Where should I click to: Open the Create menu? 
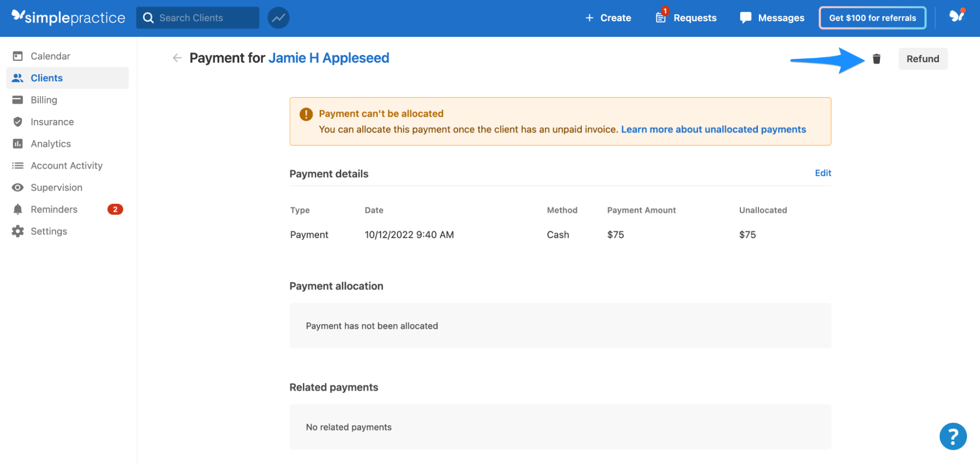tap(608, 18)
